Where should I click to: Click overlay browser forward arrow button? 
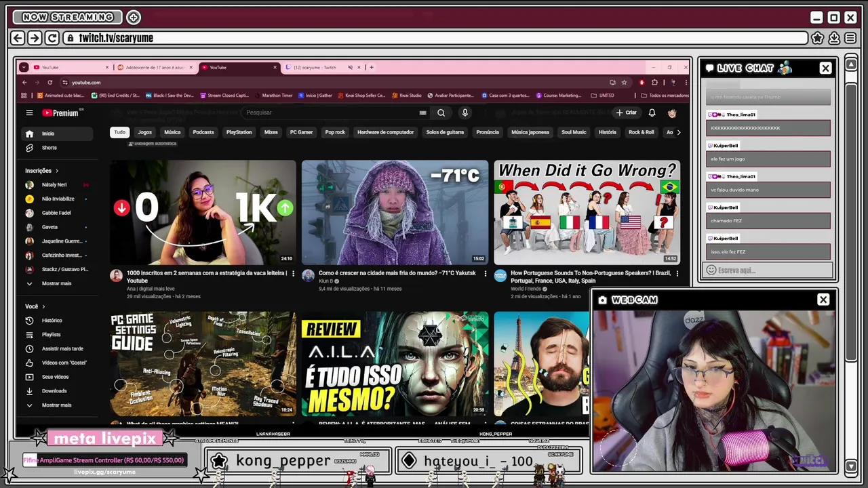pos(35,38)
